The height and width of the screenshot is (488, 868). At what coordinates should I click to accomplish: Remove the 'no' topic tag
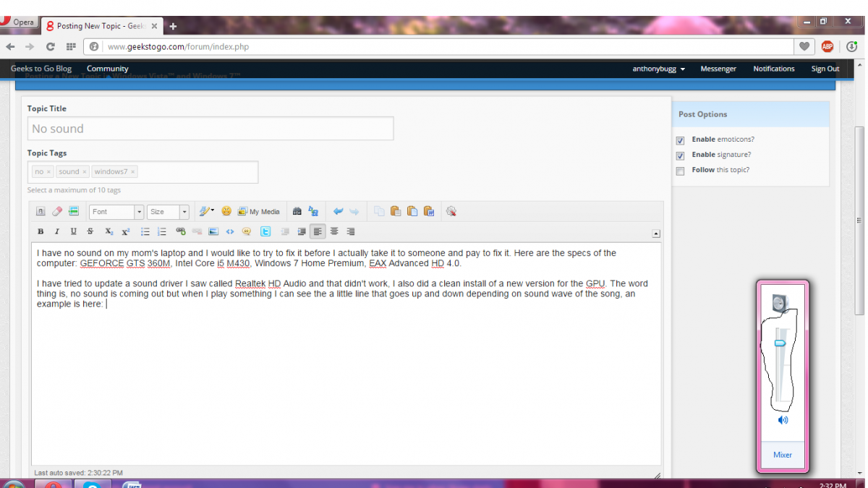48,172
